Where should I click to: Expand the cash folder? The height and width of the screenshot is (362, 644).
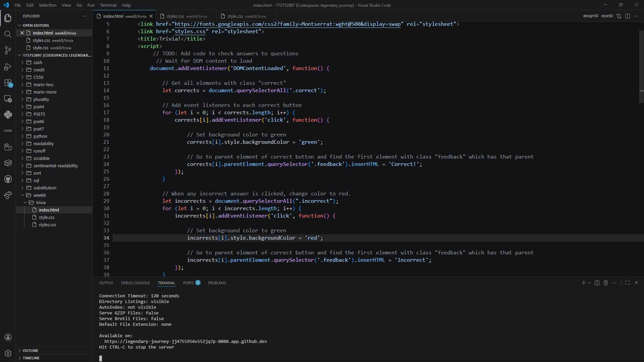[x=38, y=62]
